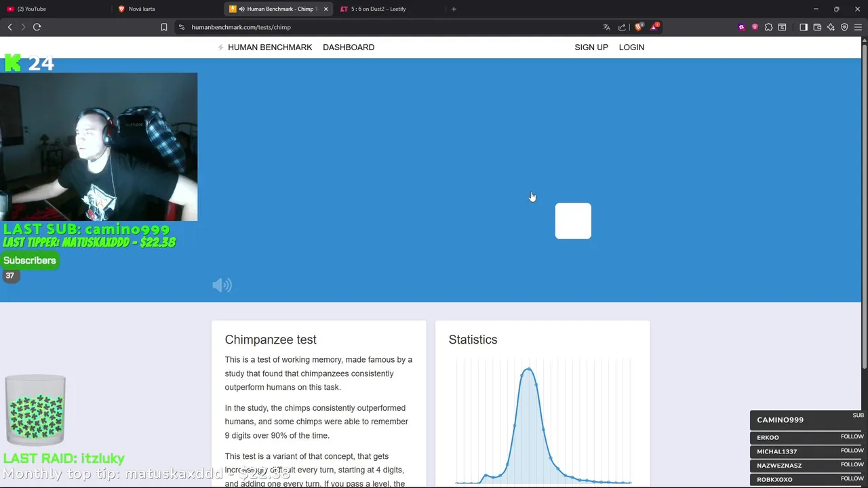This screenshot has width=868, height=488.
Task: Go forward to the next page
Action: 23,27
